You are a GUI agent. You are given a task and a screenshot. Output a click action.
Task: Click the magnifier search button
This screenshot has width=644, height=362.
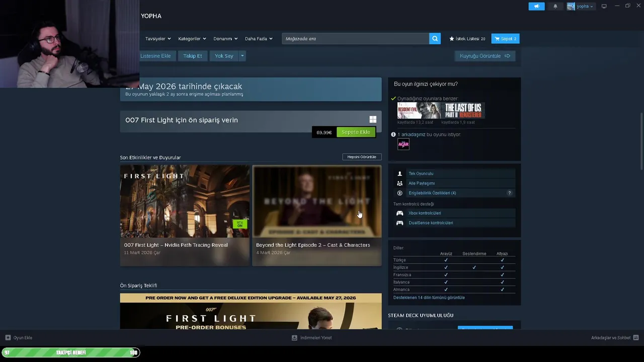point(435,39)
